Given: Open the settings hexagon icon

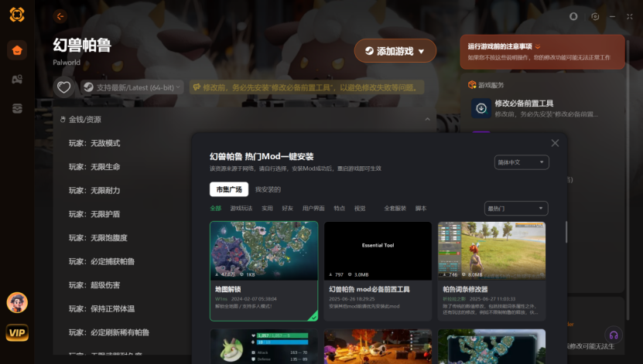Looking at the screenshot, I should pos(595,16).
